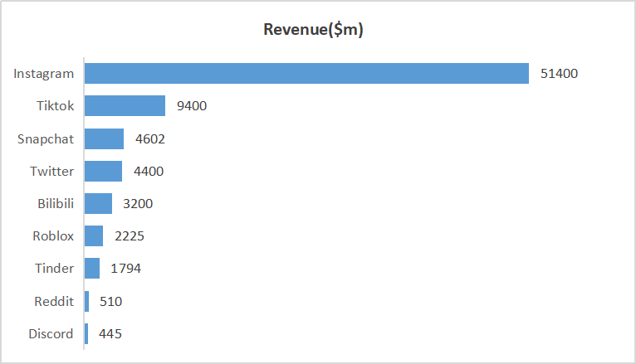Select the Tiktok revenue bar
This screenshot has width=636, height=364.
coord(125,105)
